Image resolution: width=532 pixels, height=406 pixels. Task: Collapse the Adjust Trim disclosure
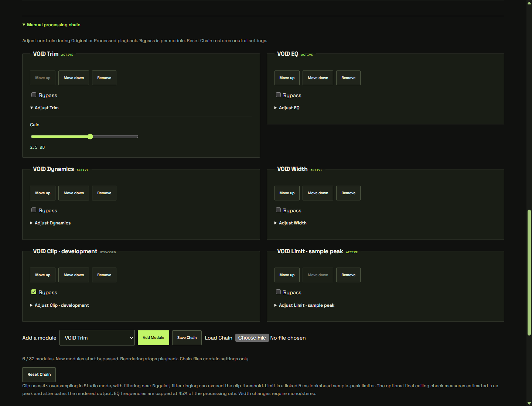(x=44, y=108)
